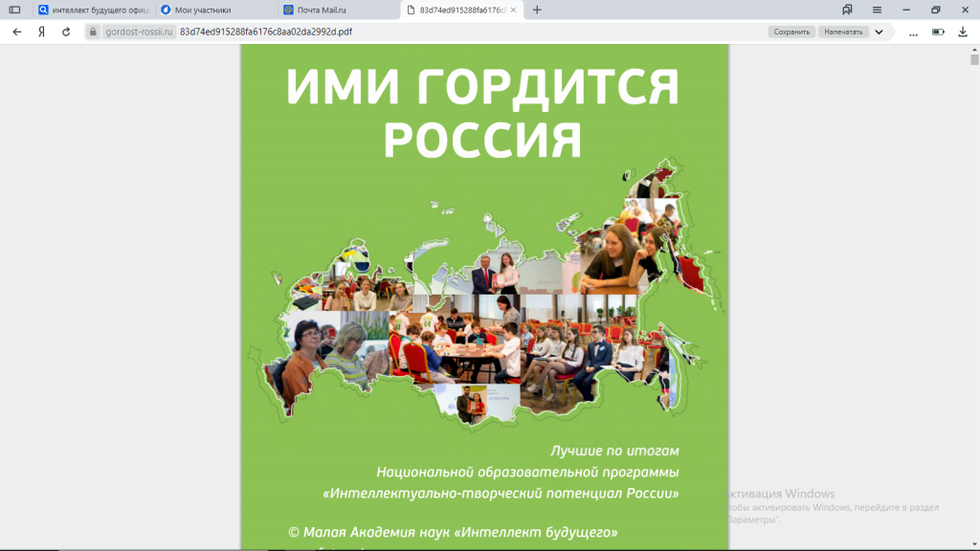Image resolution: width=980 pixels, height=551 pixels.
Task: Open the bookmarks icon in title bar
Action: pyautogui.click(x=847, y=10)
